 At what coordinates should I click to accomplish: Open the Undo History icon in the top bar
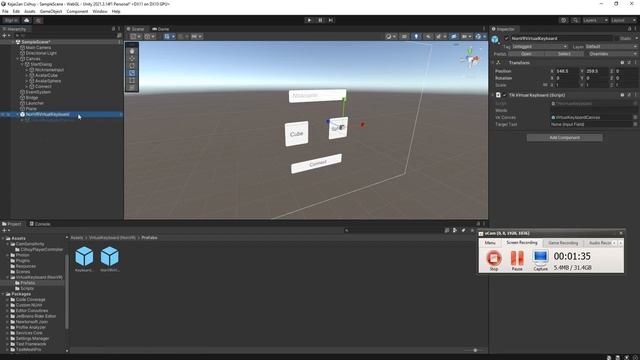[563, 20]
